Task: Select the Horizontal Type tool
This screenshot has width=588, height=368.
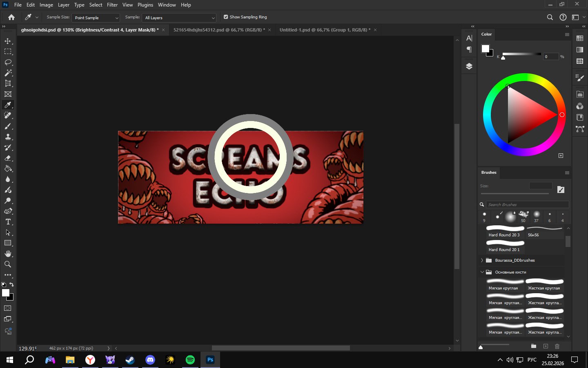Action: coord(8,222)
